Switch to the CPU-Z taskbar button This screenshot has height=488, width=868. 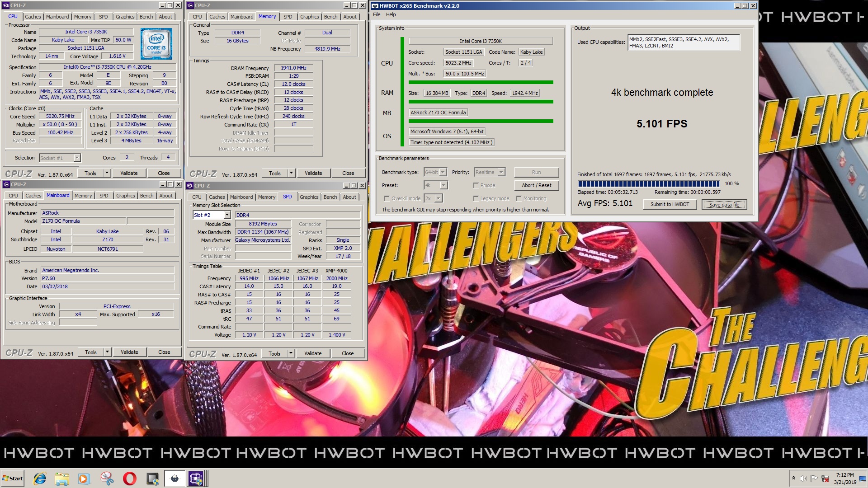196,479
